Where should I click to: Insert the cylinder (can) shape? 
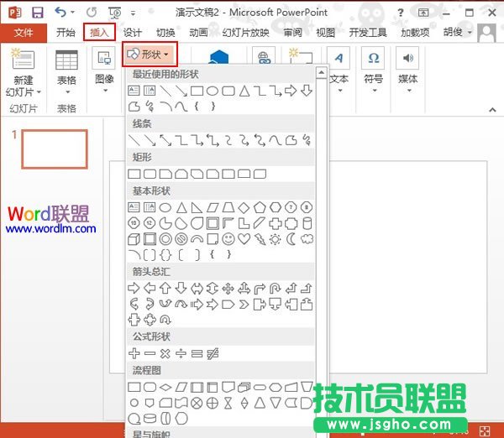307,223
